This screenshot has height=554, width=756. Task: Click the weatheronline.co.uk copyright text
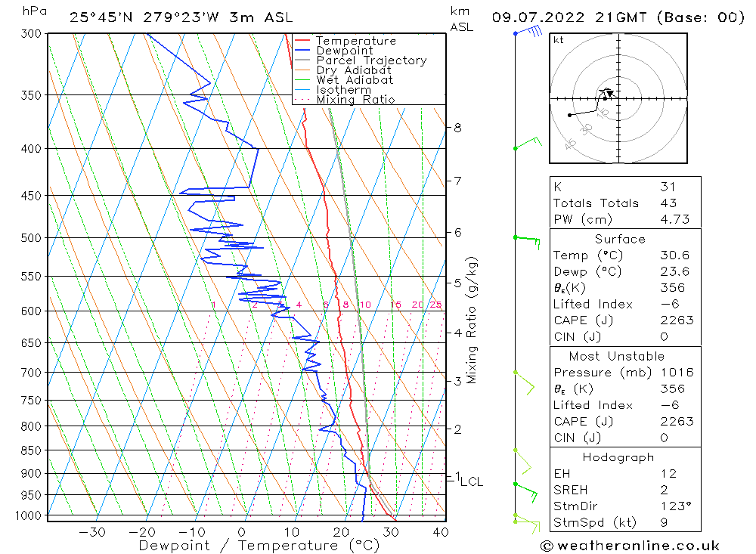click(631, 546)
